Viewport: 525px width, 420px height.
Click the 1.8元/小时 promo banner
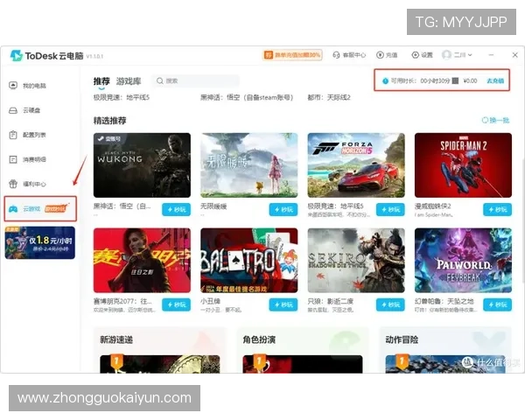coord(40,243)
